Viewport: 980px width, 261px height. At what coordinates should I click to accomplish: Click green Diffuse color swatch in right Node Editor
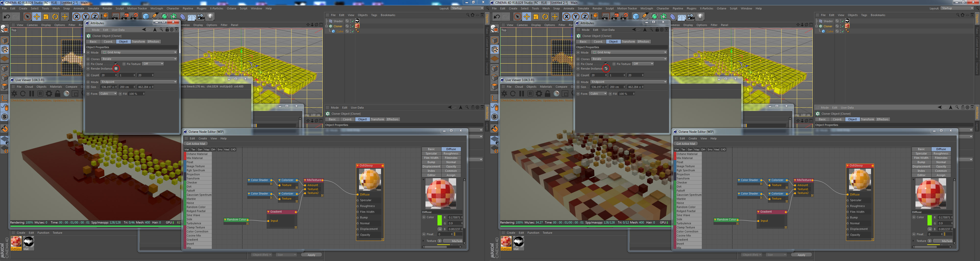(929, 220)
